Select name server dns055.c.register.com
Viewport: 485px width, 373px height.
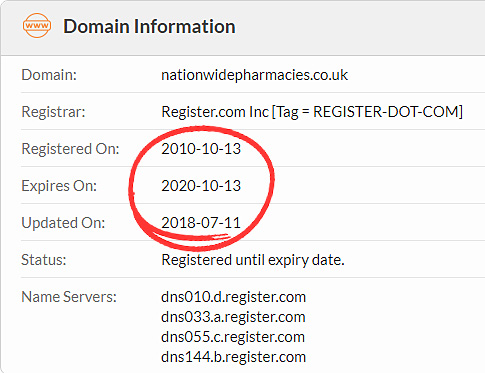tap(233, 337)
